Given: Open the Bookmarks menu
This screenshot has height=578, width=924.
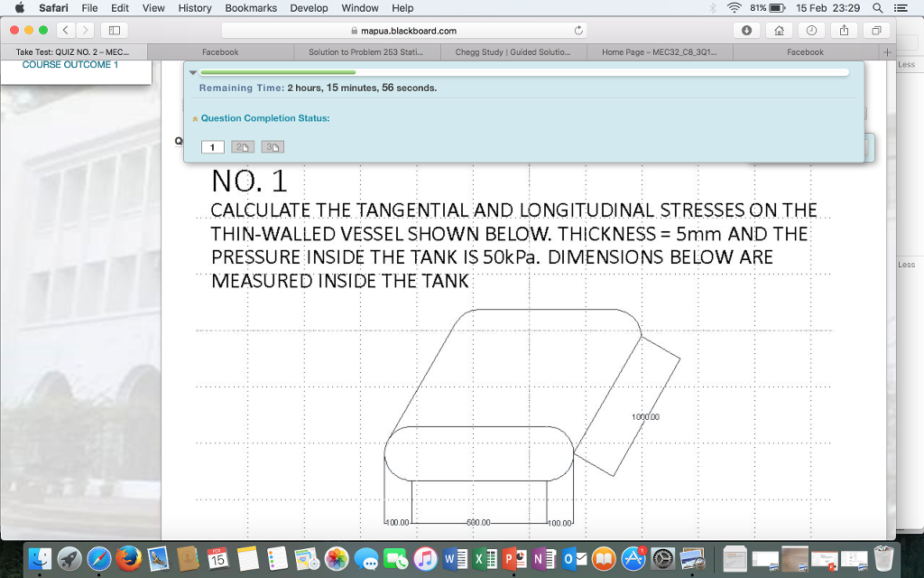Looking at the screenshot, I should pos(250,7).
